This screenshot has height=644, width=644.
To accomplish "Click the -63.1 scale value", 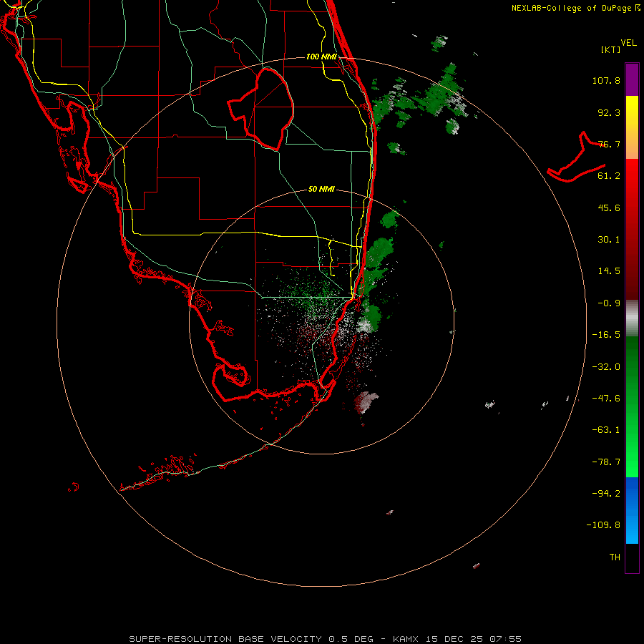I will point(606,430).
